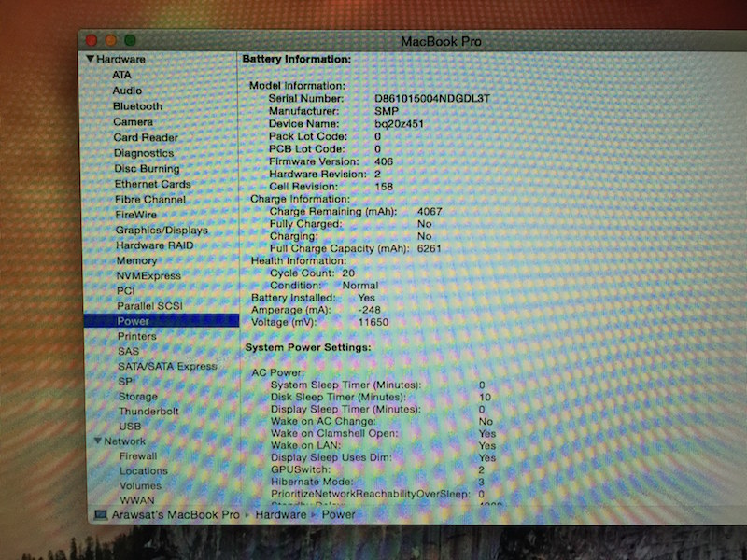The image size is (747, 560).
Task: Click Hardware in the path bar
Action: pyautogui.click(x=281, y=515)
